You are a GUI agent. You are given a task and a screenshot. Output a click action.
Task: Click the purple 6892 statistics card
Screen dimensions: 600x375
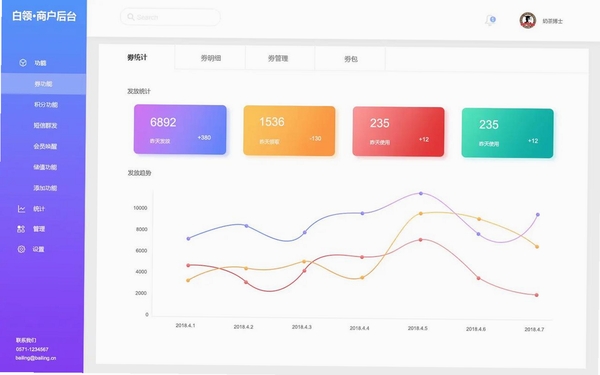point(180,130)
